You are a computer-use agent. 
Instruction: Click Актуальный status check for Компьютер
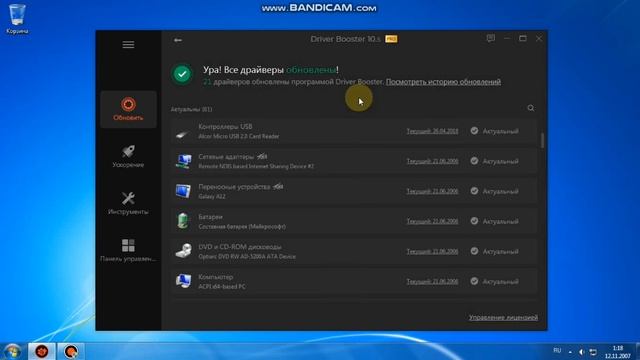tap(474, 281)
